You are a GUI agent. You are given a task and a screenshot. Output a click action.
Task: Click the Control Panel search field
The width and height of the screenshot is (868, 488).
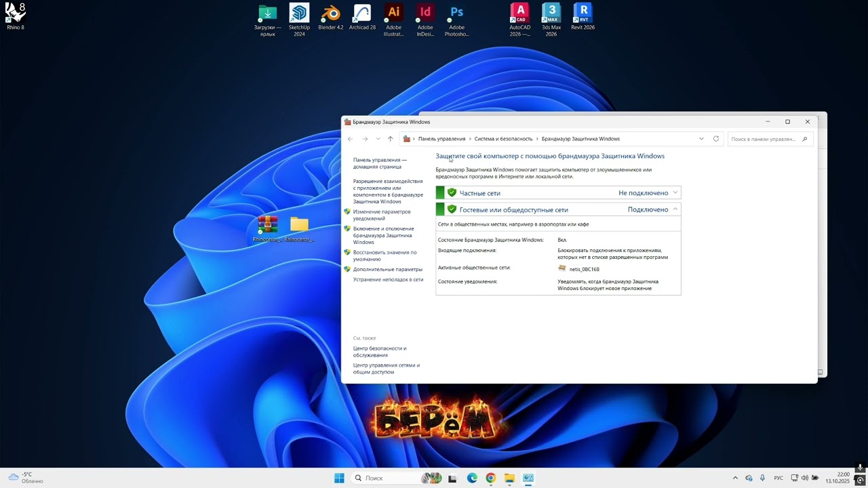pos(770,139)
